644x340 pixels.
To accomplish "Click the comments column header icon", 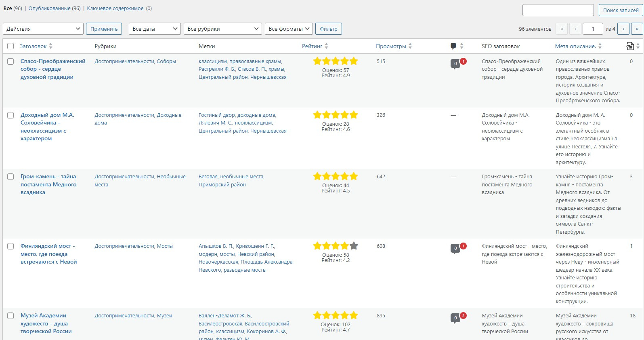I will [453, 46].
